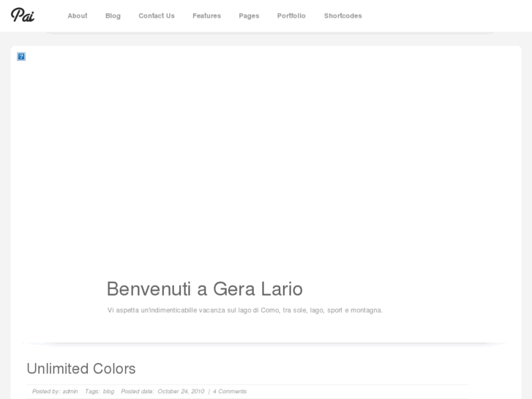
Task: Click the admin author link
Action: (x=70, y=391)
